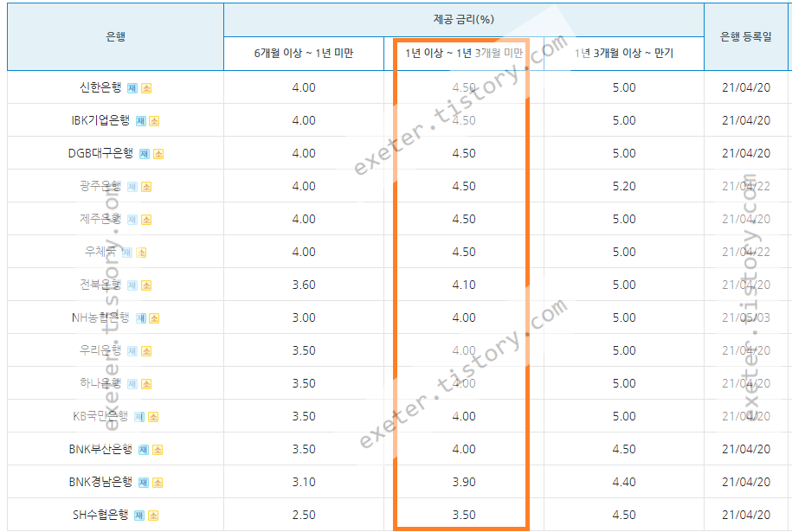Click the yellow 소 icon beside KB국민은행
Screen dimensions: 792x532
pyautogui.click(x=153, y=417)
